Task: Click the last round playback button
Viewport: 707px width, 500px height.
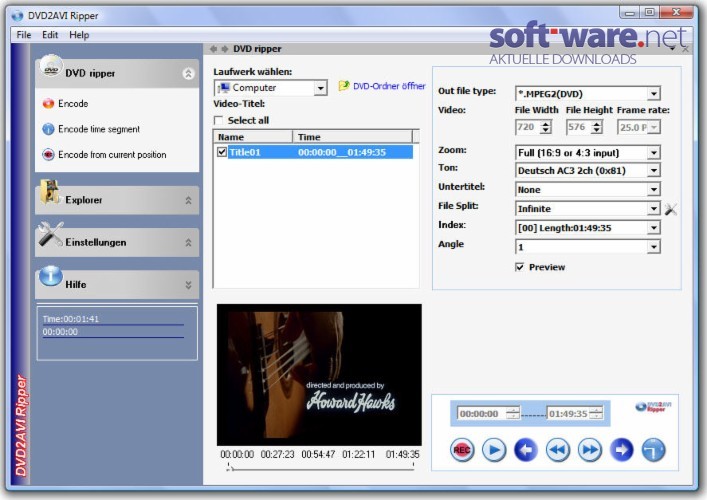Action: pos(653,450)
